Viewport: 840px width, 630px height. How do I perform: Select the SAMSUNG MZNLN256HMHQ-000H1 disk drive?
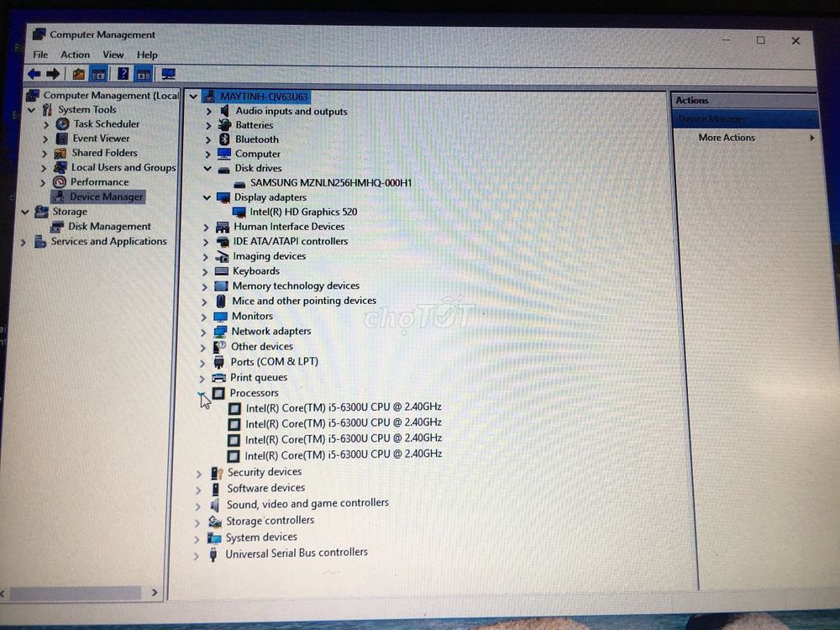pos(331,183)
